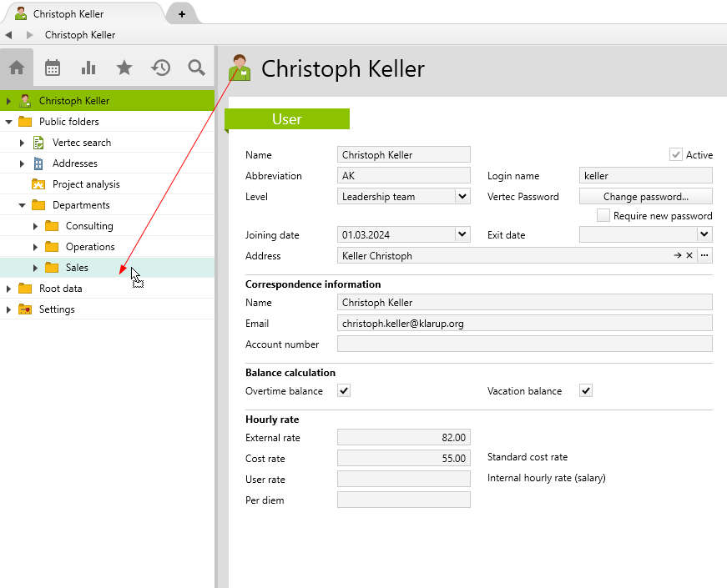Image resolution: width=727 pixels, height=588 pixels.
Task: Select Project analysis in the tree
Action: [x=86, y=184]
